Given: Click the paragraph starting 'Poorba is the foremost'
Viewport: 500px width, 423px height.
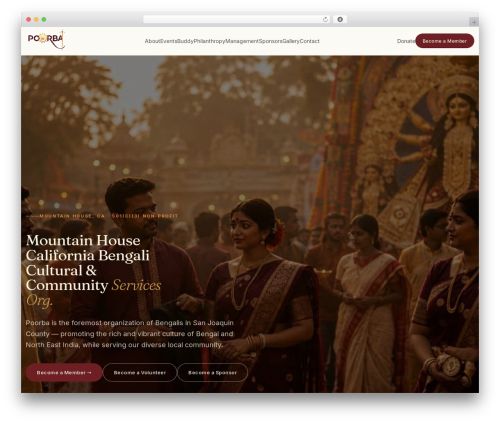Looking at the screenshot, I should [x=129, y=334].
